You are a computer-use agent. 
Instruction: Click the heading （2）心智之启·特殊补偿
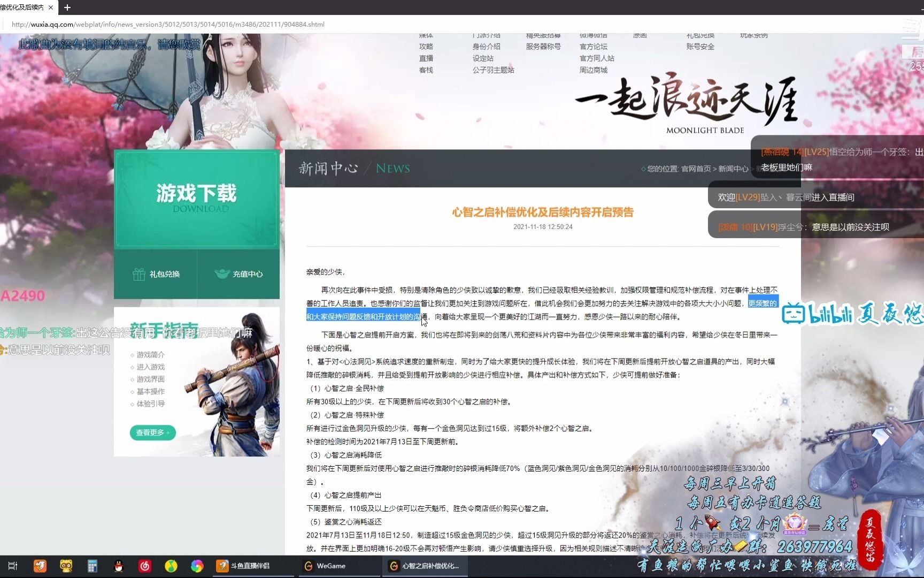[345, 415]
